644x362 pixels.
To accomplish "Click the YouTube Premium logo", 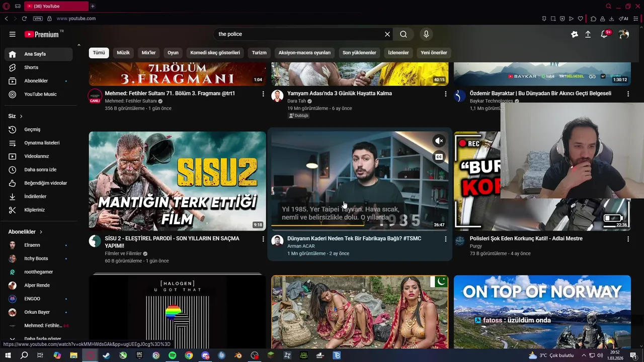I will [43, 34].
